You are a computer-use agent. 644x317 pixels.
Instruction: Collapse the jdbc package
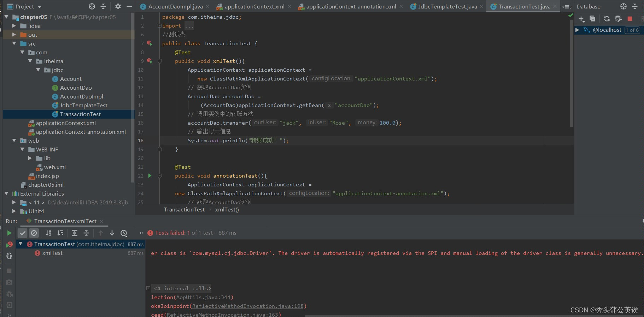(38, 70)
